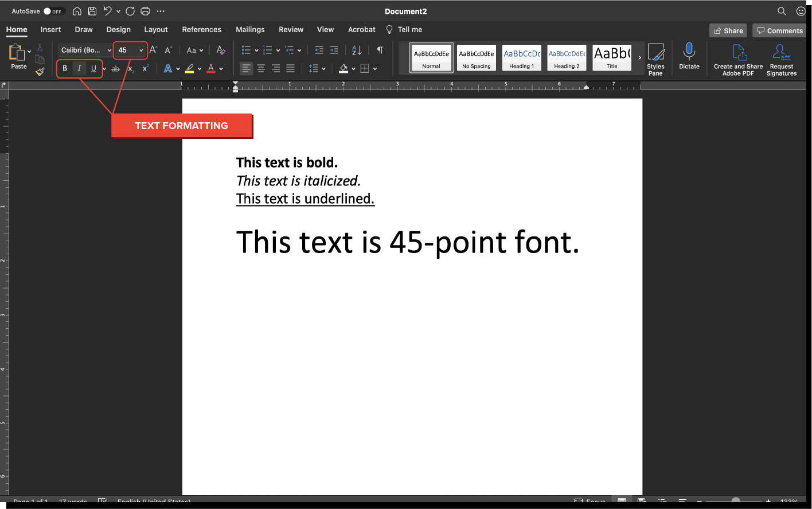Toggle the AutoSave switch

(53, 11)
